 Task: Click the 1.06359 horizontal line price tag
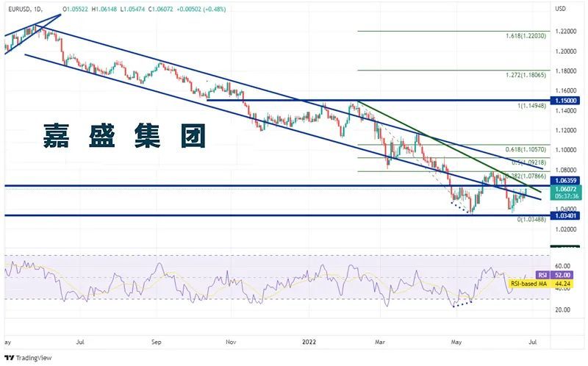click(x=564, y=181)
